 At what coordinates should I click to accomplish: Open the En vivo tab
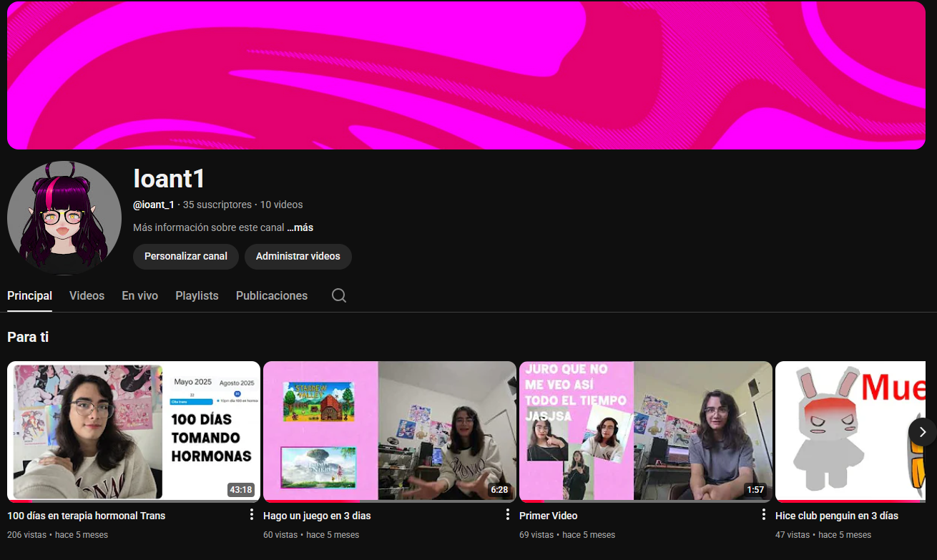(x=139, y=295)
